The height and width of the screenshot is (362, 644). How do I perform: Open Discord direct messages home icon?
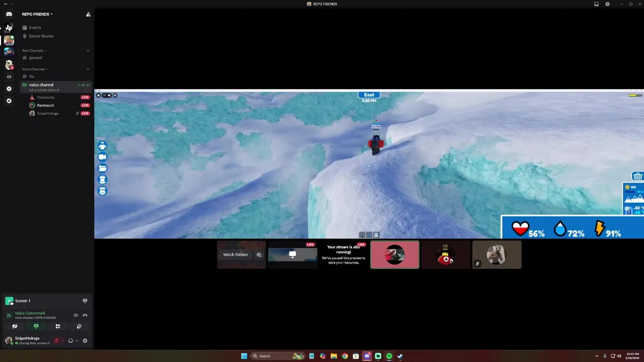9,14
